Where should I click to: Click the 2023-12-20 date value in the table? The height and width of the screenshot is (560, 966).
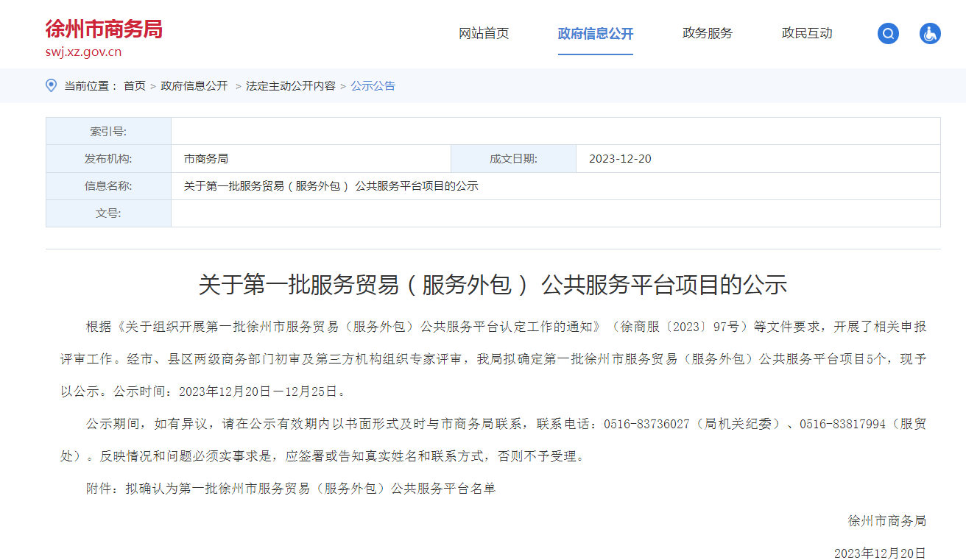620,159
